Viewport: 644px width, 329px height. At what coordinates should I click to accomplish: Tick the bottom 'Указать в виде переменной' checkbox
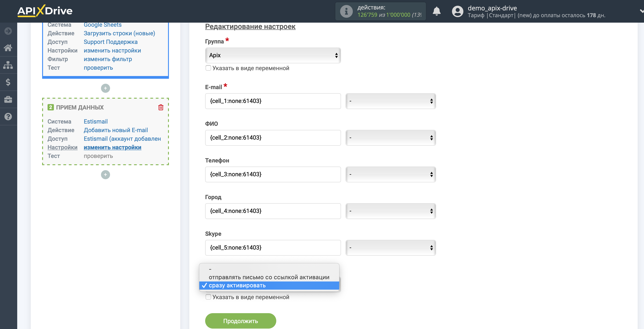208,297
